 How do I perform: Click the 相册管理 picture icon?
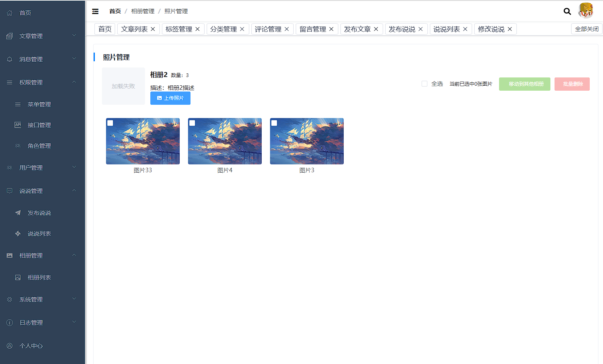click(10, 256)
